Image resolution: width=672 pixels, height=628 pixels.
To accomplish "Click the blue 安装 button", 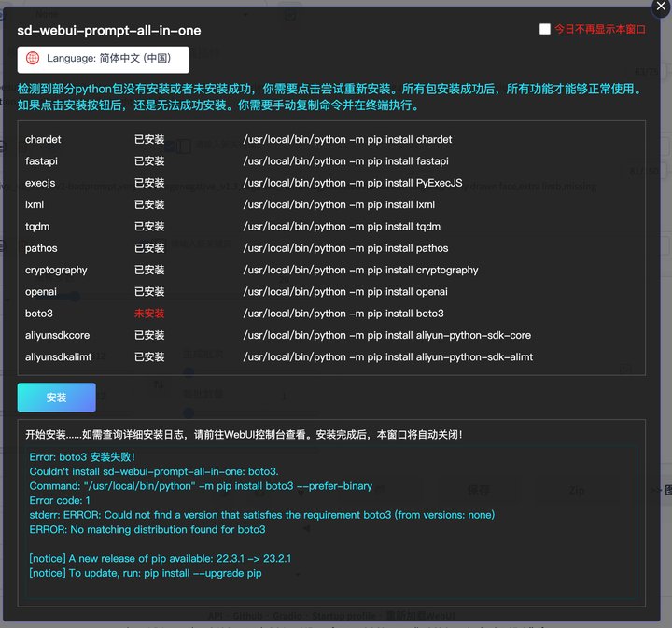I will click(57, 398).
